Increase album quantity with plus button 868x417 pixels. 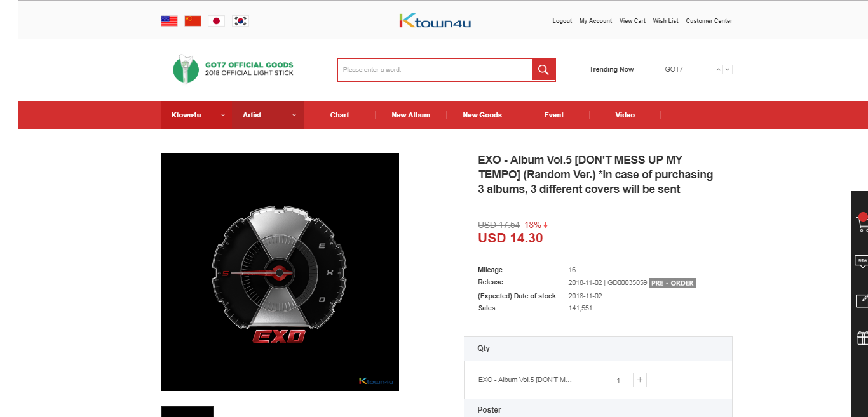point(640,380)
